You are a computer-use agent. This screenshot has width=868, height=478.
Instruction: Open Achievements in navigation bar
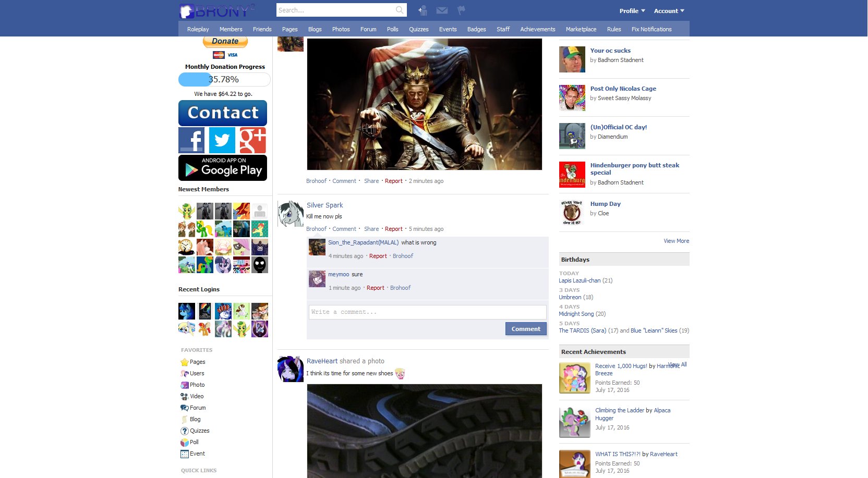point(537,29)
